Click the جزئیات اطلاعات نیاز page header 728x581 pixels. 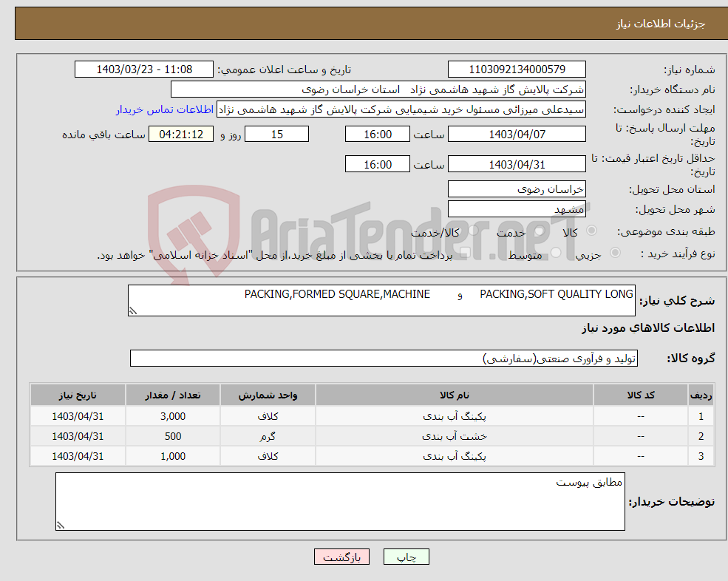661,23
